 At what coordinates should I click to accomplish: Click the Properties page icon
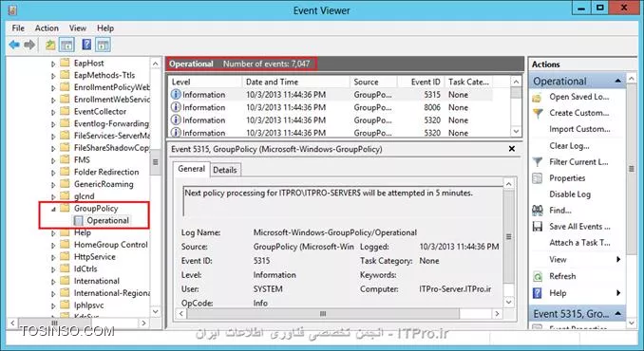pyautogui.click(x=537, y=178)
